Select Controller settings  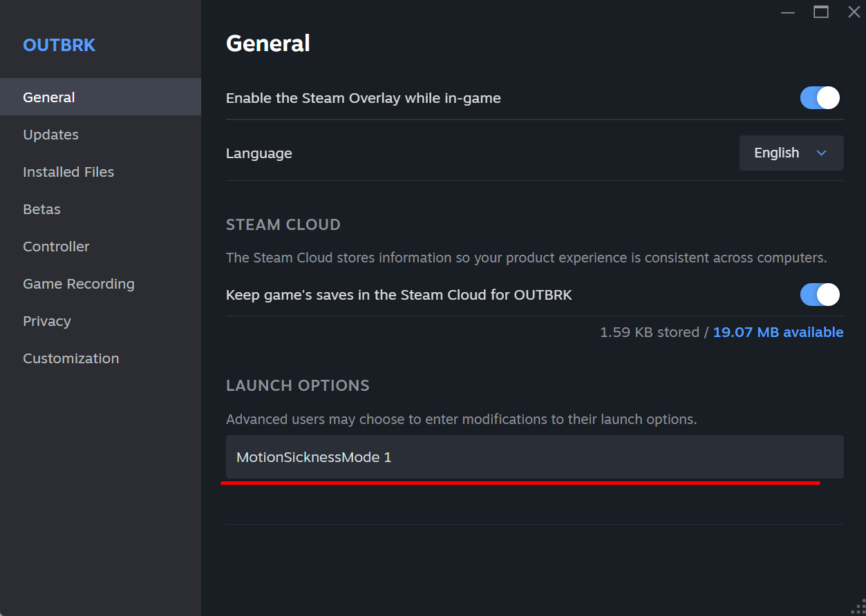pos(56,246)
